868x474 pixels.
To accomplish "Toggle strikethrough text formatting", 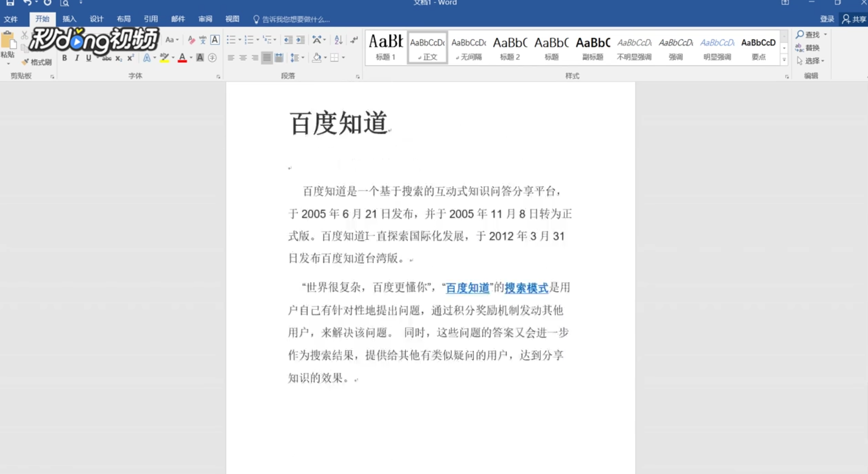I will pos(106,58).
